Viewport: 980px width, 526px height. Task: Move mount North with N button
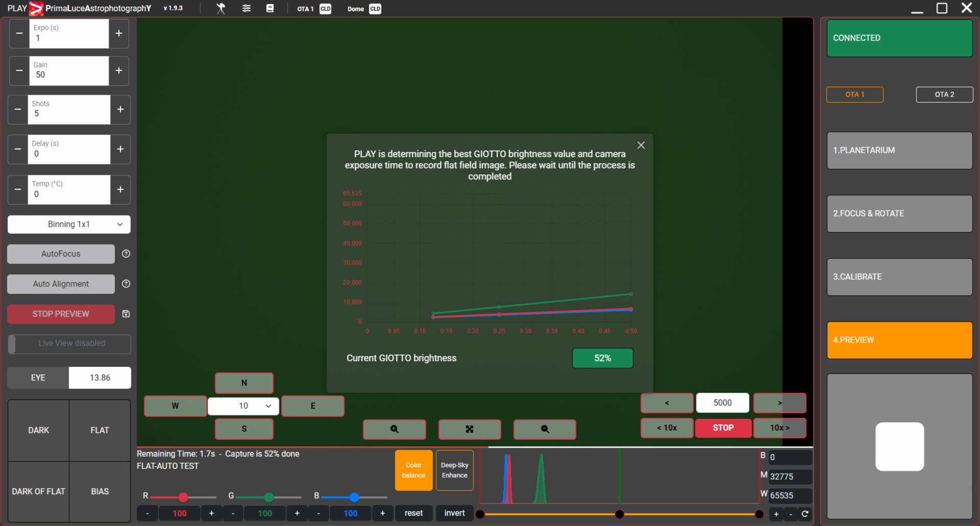(x=244, y=383)
